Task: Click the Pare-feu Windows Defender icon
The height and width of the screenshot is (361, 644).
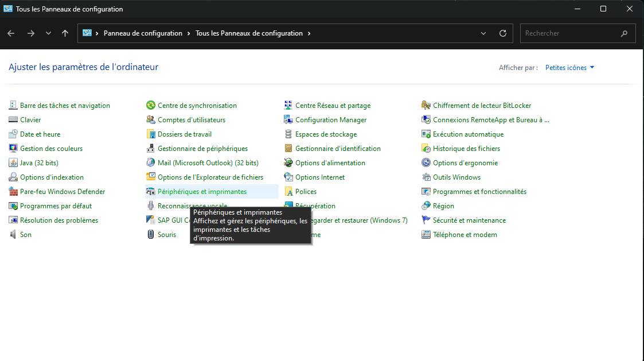Action: (x=14, y=192)
